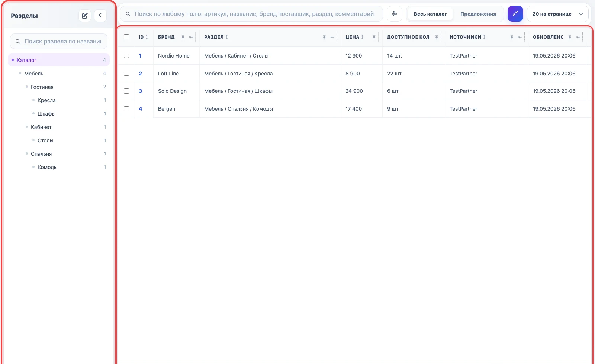Viewport: 595px width, 364px height.
Task: Open product ID 4 link
Action: [140, 109]
